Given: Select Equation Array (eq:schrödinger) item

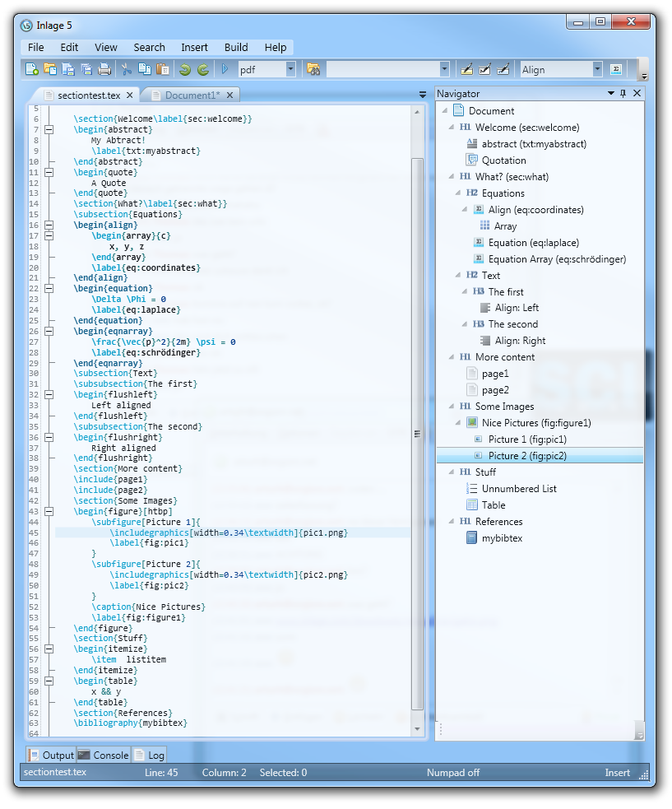Looking at the screenshot, I should (x=557, y=259).
